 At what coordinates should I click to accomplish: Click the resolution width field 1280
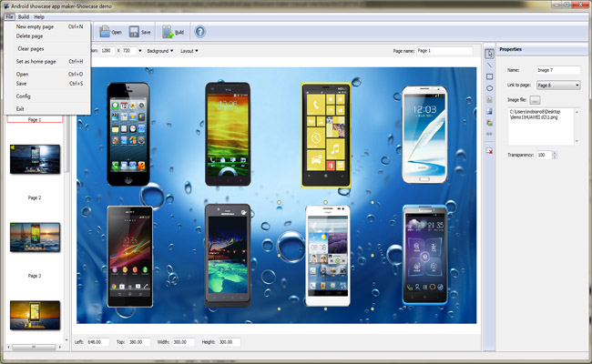tap(107, 51)
